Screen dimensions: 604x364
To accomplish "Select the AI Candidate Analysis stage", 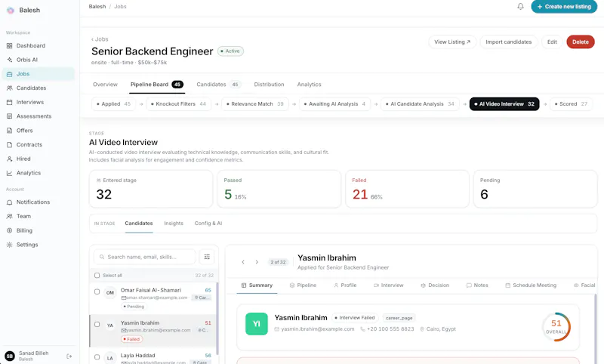I will (420, 104).
